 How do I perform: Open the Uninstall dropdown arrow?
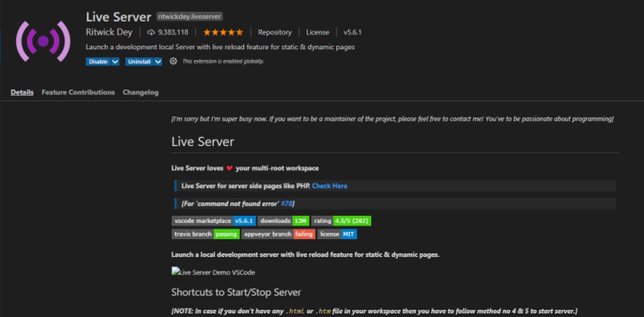[x=158, y=61]
